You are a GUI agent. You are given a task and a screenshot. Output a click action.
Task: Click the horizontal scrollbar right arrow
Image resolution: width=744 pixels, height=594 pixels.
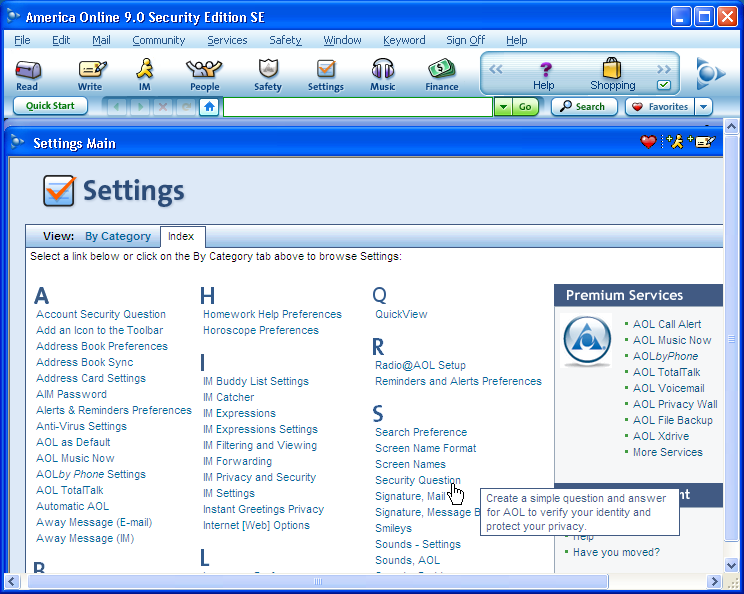713,581
